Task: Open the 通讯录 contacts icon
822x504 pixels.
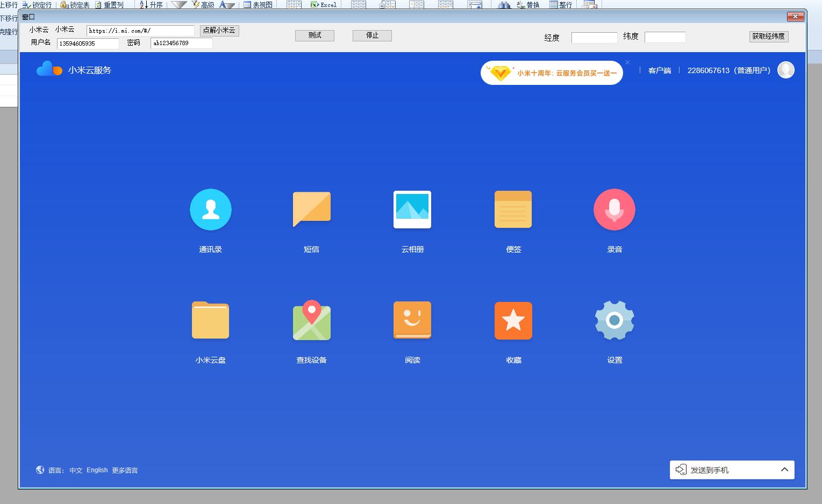Action: (210, 210)
